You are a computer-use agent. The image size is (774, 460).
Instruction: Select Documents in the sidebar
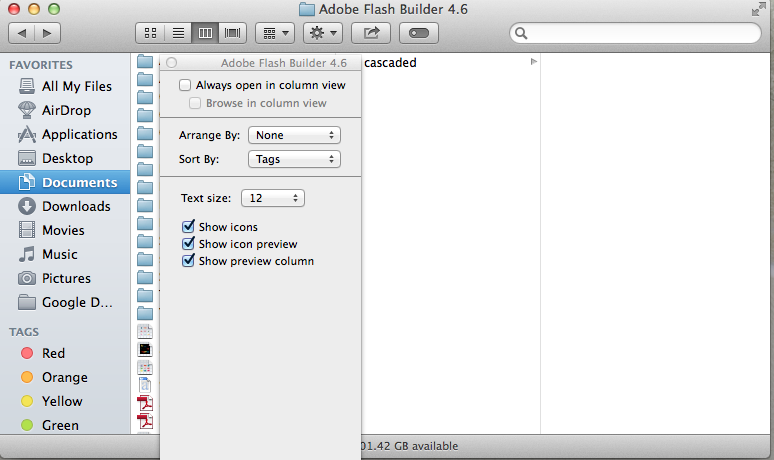tap(65, 182)
